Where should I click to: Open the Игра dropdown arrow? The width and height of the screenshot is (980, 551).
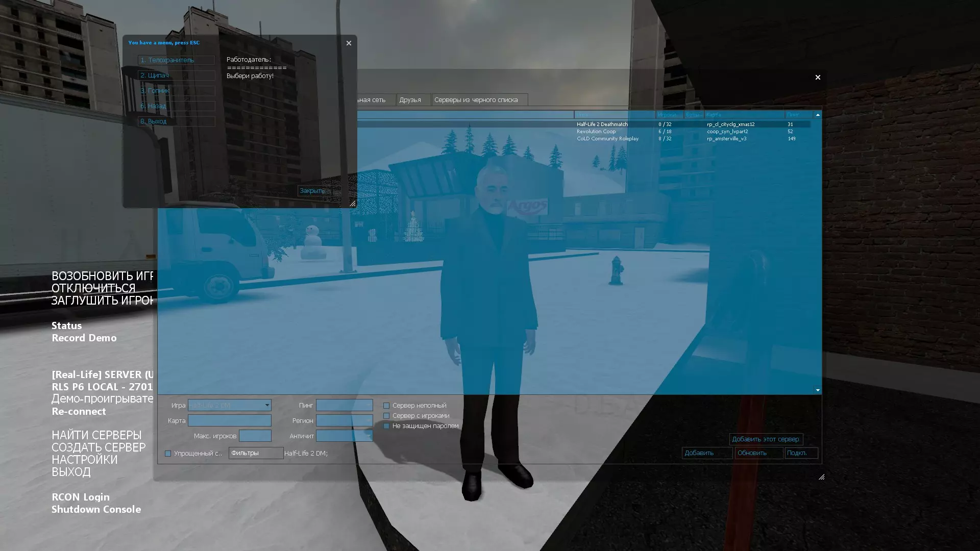coord(266,406)
